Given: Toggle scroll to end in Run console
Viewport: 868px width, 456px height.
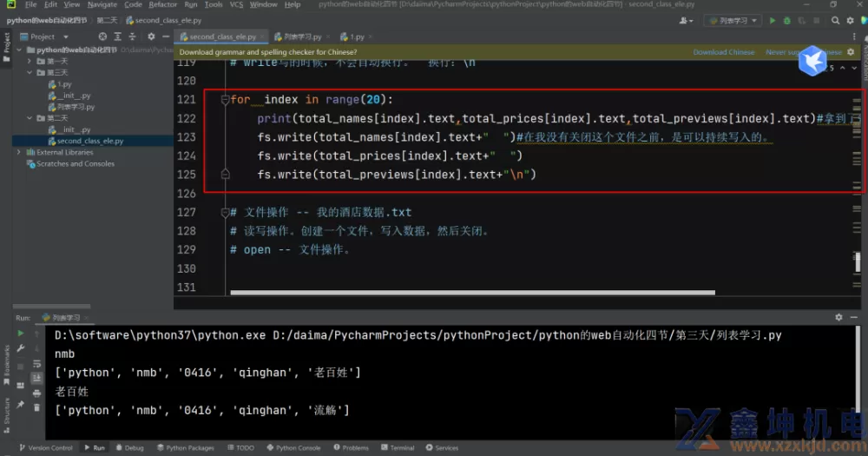Looking at the screenshot, I should [x=36, y=378].
